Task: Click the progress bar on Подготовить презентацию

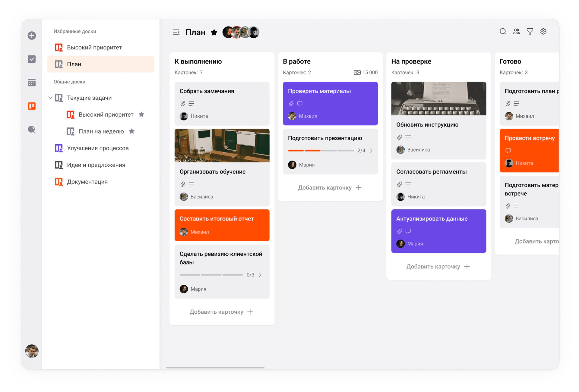Action: [321, 150]
